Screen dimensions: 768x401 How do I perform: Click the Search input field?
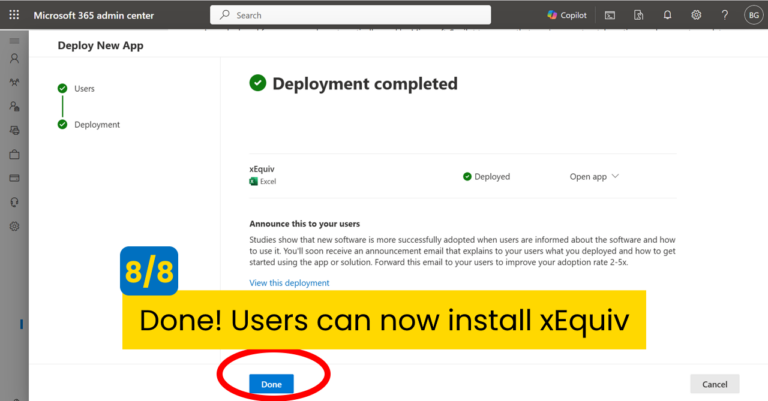click(x=350, y=15)
